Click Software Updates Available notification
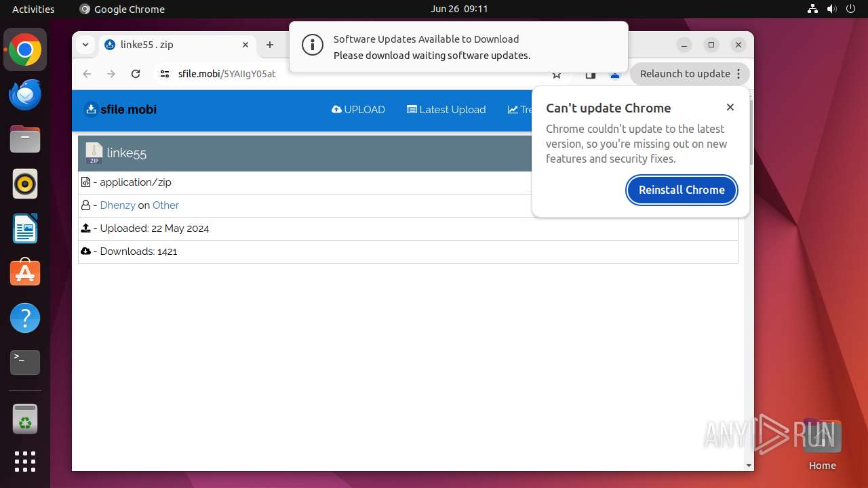868x488 pixels. [458, 47]
